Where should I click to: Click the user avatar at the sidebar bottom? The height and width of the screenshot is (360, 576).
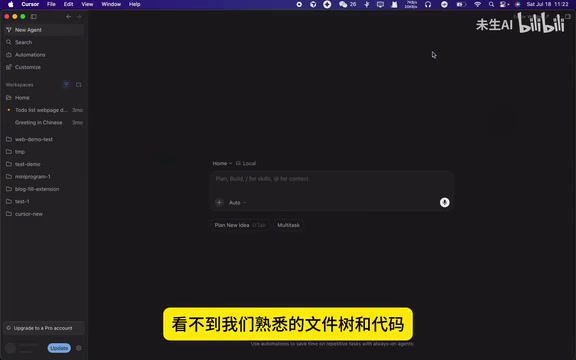click(x=11, y=348)
